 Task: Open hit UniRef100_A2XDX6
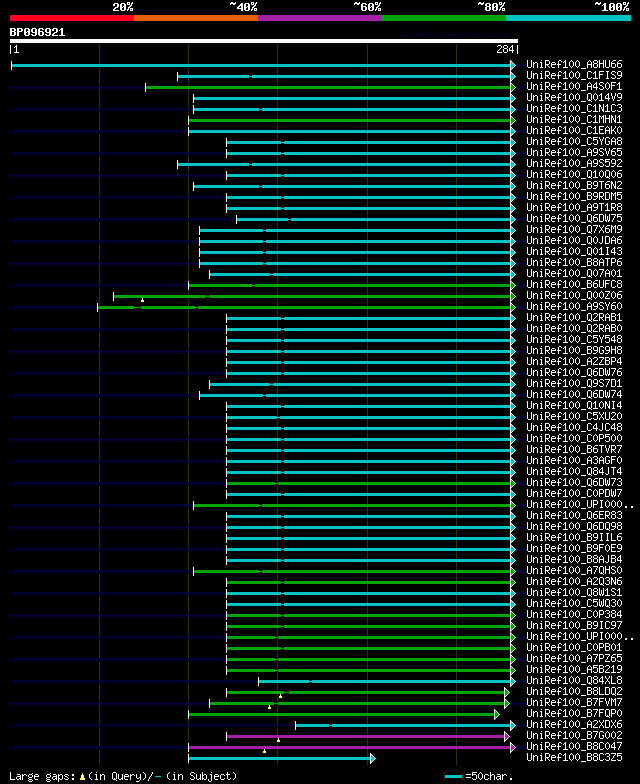[x=574, y=724]
